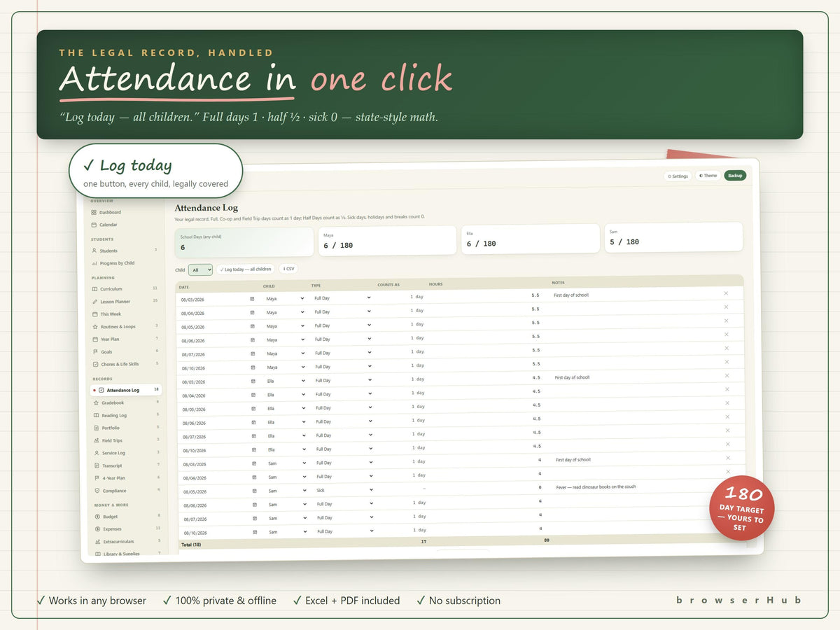
Task: Click the Curriculum book icon
Action: (x=94, y=289)
